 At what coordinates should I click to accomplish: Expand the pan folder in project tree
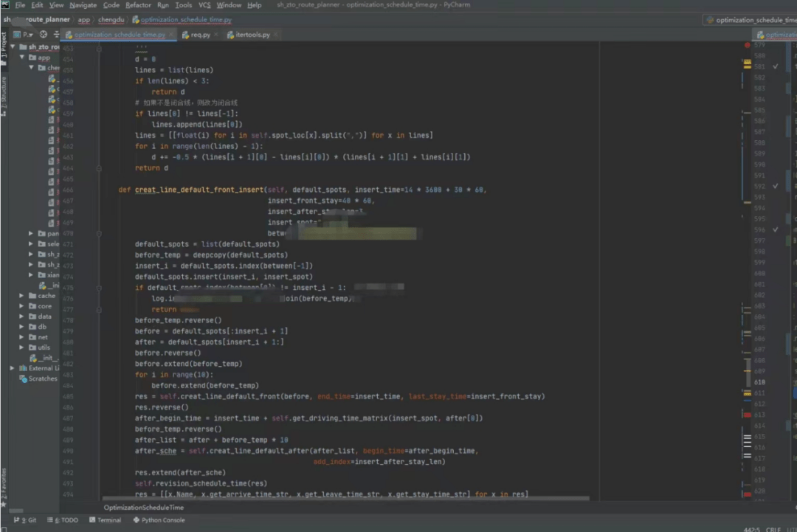tap(31, 234)
